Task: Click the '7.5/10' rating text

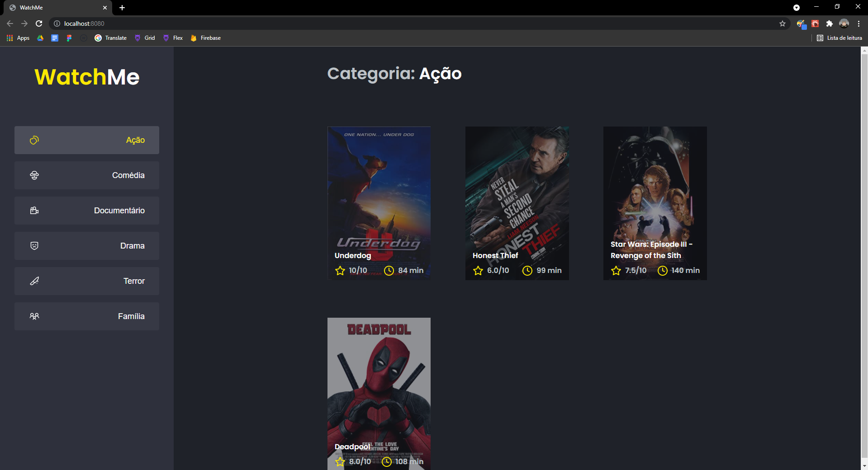Action: [x=636, y=270]
